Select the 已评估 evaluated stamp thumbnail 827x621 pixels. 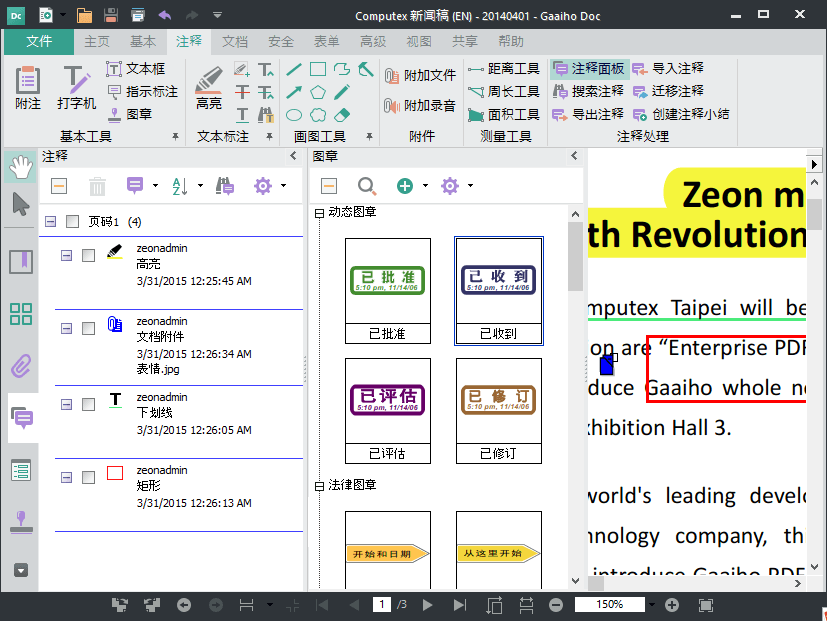click(388, 411)
